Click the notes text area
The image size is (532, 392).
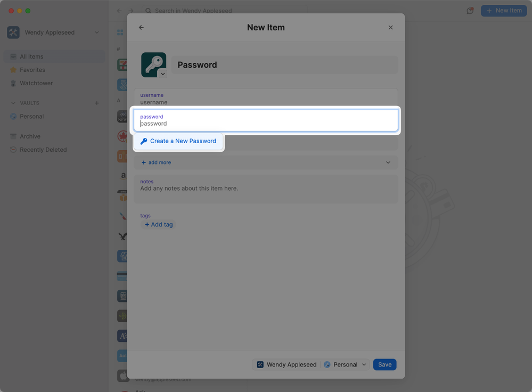(x=266, y=189)
